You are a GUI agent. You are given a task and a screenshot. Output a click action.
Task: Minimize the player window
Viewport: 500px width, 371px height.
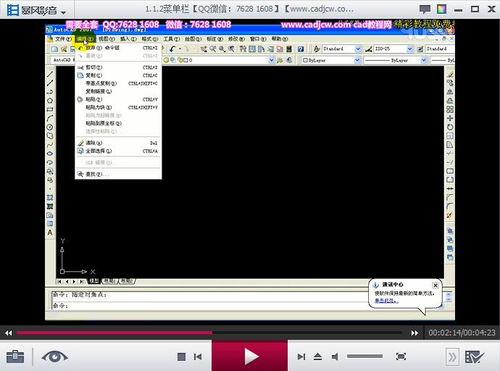point(459,10)
